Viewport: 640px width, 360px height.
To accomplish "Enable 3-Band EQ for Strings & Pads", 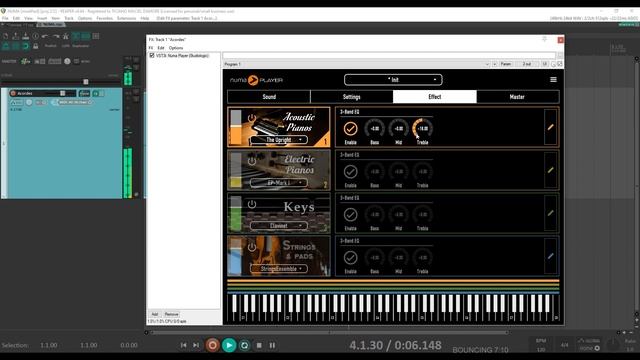I will click(x=350, y=258).
